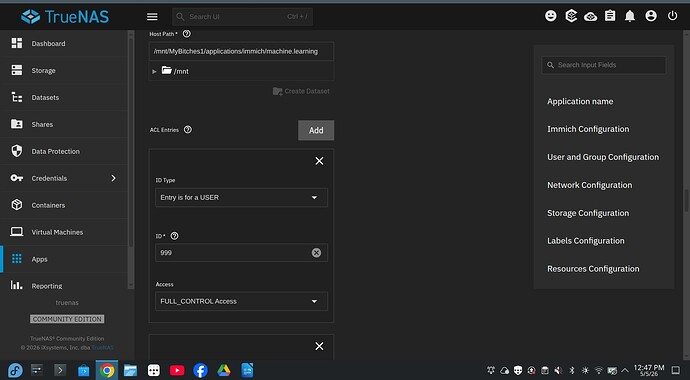The height and width of the screenshot is (380, 690).
Task: Select the /mnt folder entry
Action: [x=175, y=71]
